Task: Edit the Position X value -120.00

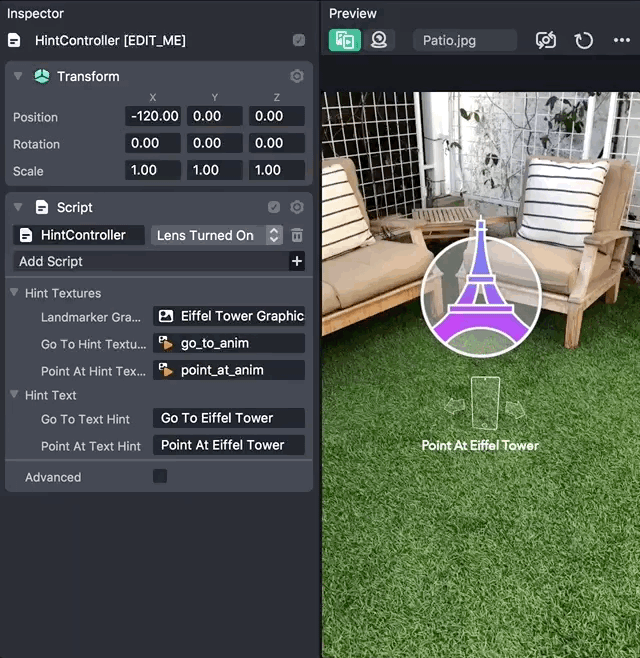Action: coord(153,116)
